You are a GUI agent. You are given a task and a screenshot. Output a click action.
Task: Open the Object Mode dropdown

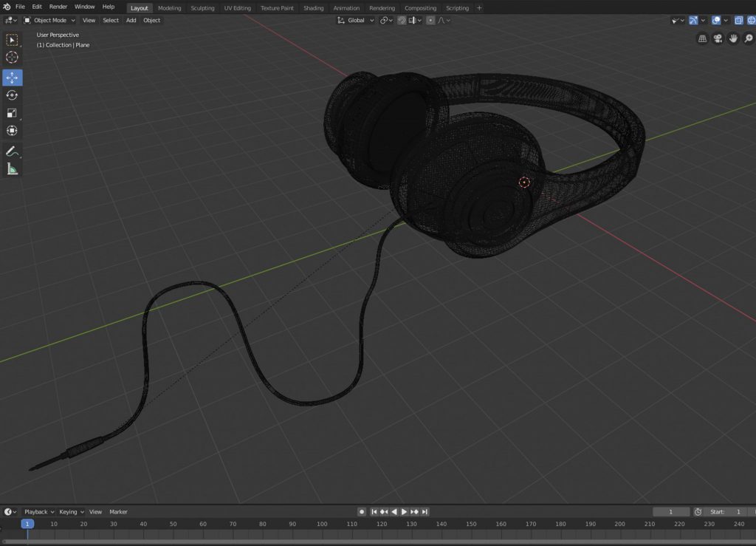coord(49,21)
